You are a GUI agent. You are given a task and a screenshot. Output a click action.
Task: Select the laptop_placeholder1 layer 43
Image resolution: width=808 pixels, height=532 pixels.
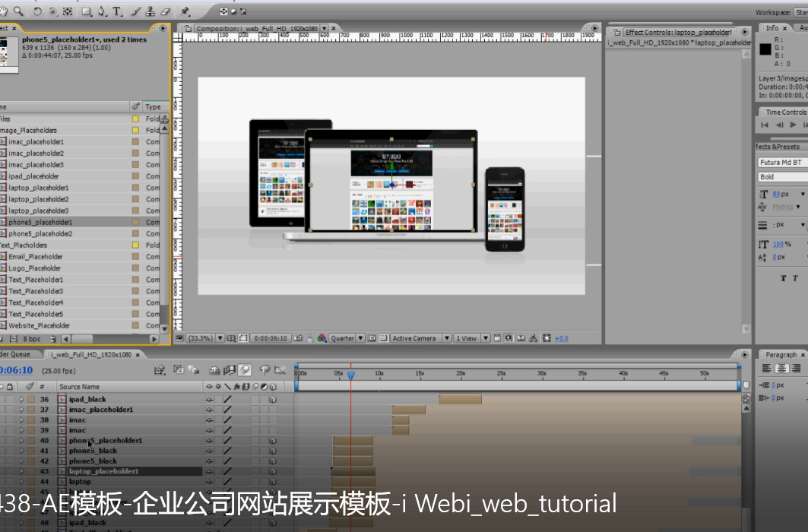pos(103,471)
